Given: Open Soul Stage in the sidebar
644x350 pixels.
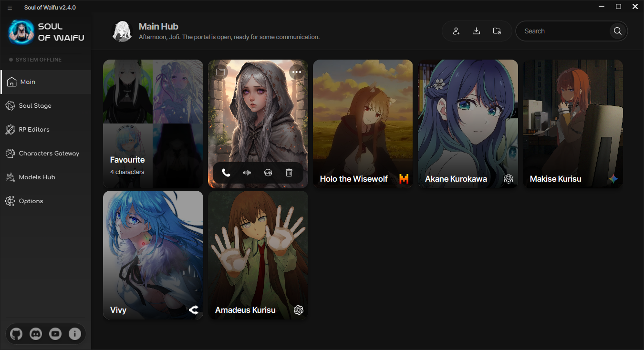Looking at the screenshot, I should pyautogui.click(x=46, y=106).
